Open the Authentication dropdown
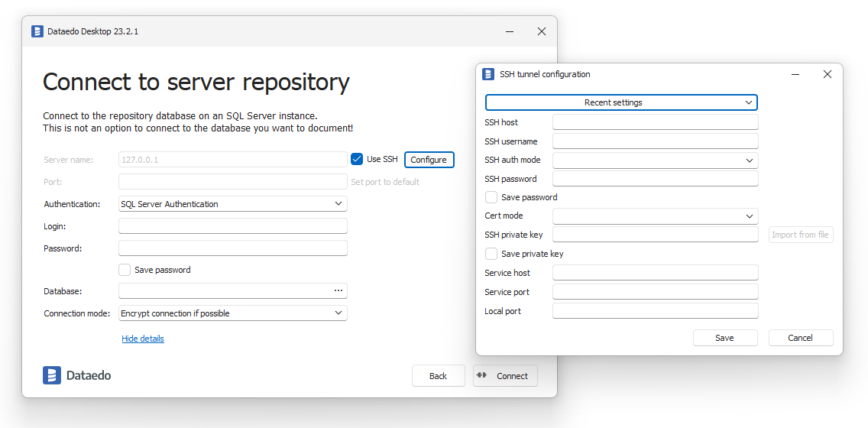Viewport: 868px width, 428px height. pos(233,204)
